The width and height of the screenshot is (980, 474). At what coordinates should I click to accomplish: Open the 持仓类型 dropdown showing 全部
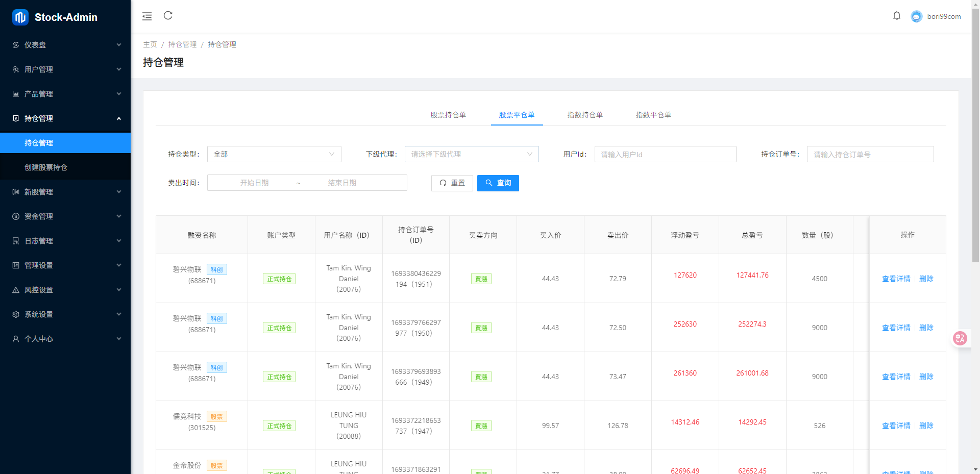click(x=274, y=154)
